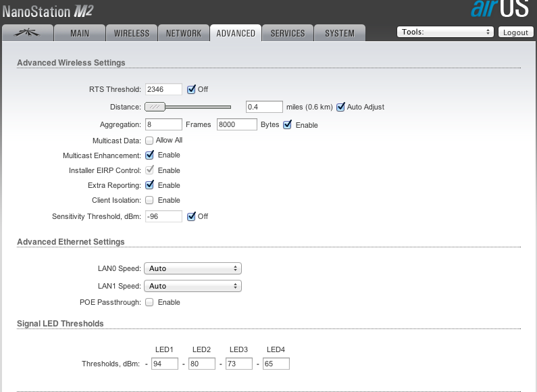The image size is (537, 392).
Task: Open the Tools dropdown menu
Action: (445, 32)
